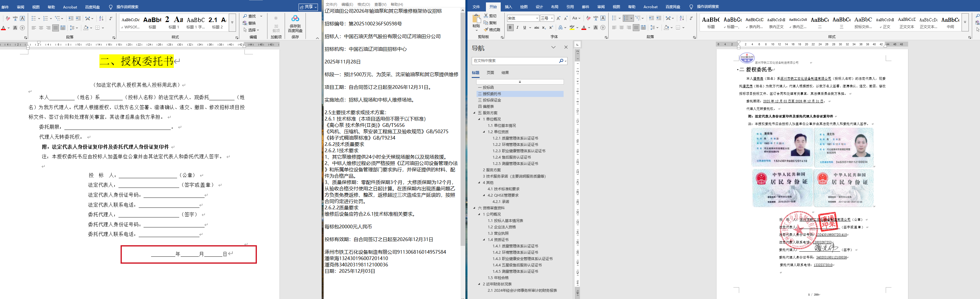
Task: Select 三 投标保证金 in the navigation tree
Action: click(x=489, y=101)
